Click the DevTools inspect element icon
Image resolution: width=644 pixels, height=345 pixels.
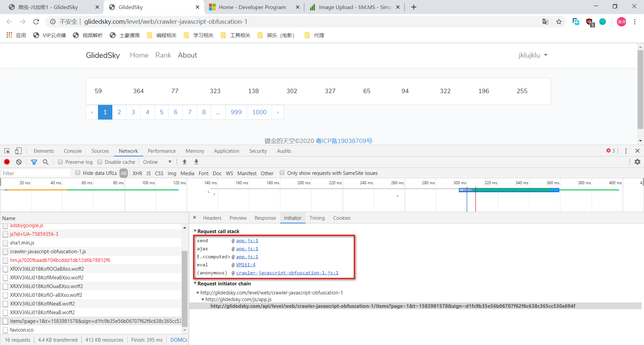(7, 151)
